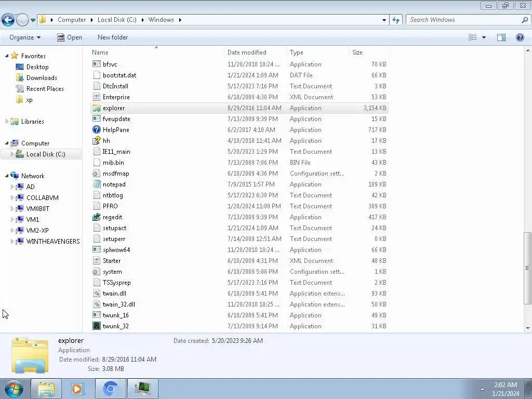Select Windows in the address breadcrumb

pos(161,20)
